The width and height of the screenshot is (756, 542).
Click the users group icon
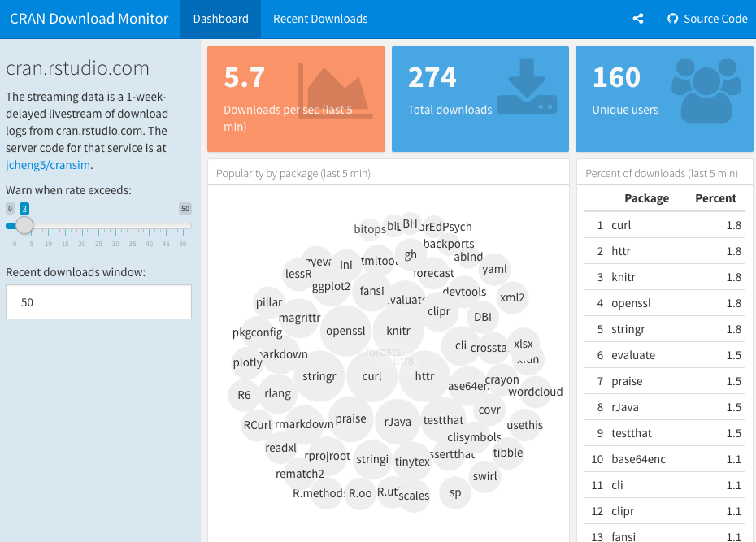(706, 89)
